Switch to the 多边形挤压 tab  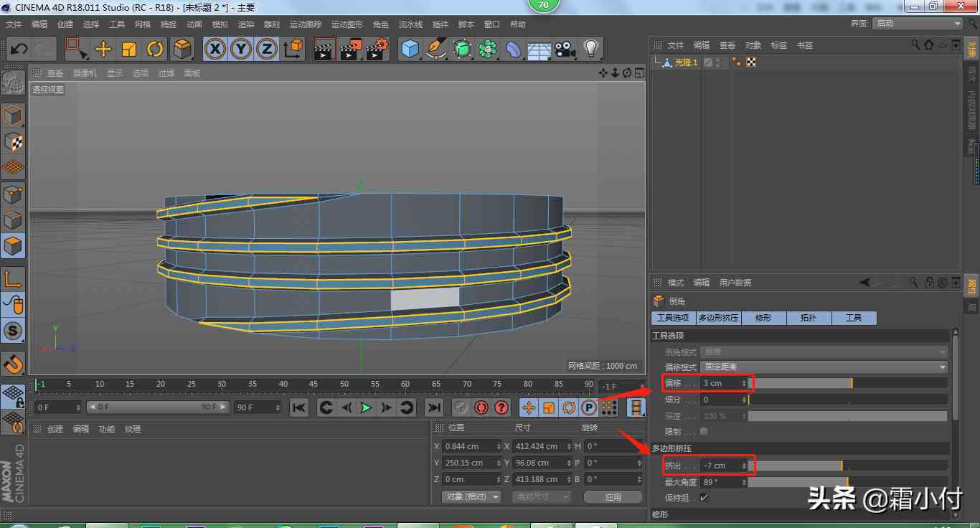click(718, 318)
